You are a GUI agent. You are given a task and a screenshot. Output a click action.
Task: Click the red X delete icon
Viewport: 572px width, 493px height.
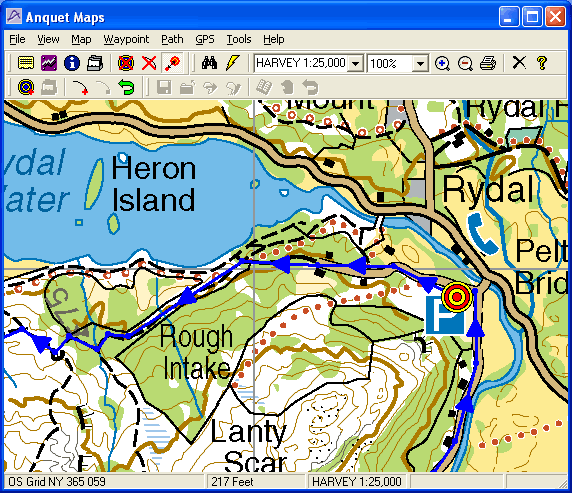[x=149, y=63]
